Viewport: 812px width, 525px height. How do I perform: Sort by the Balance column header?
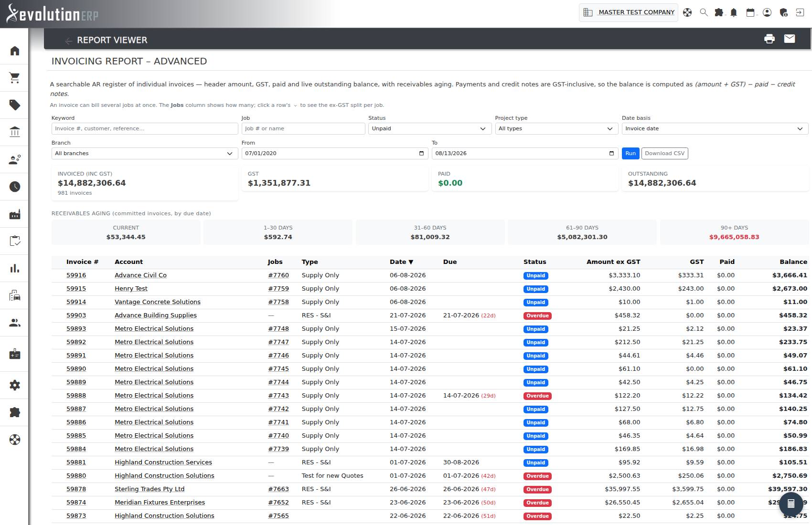point(793,262)
